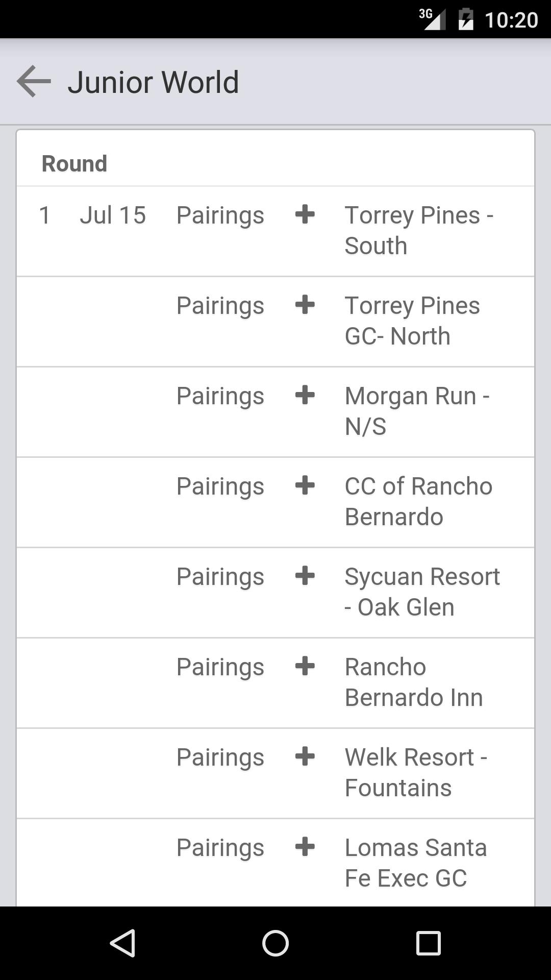Expand plus icon for Lomas Santa Fe Exec GC

point(305,847)
